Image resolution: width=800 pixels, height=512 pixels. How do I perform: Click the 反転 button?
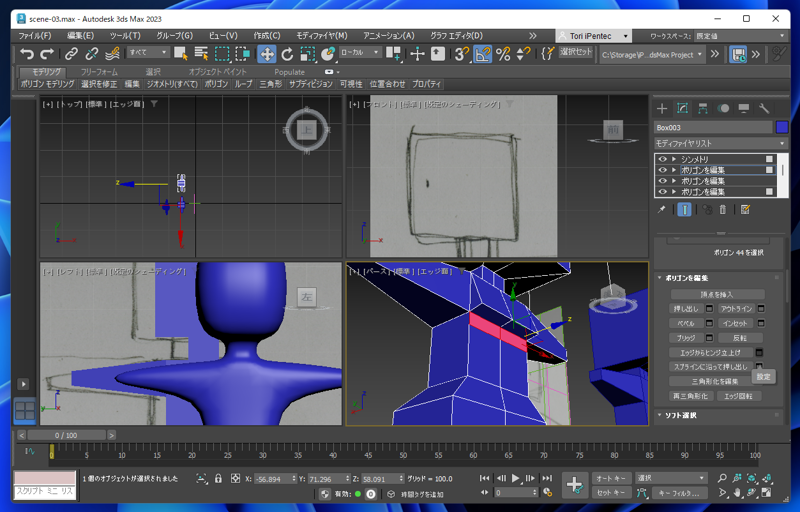coord(740,338)
